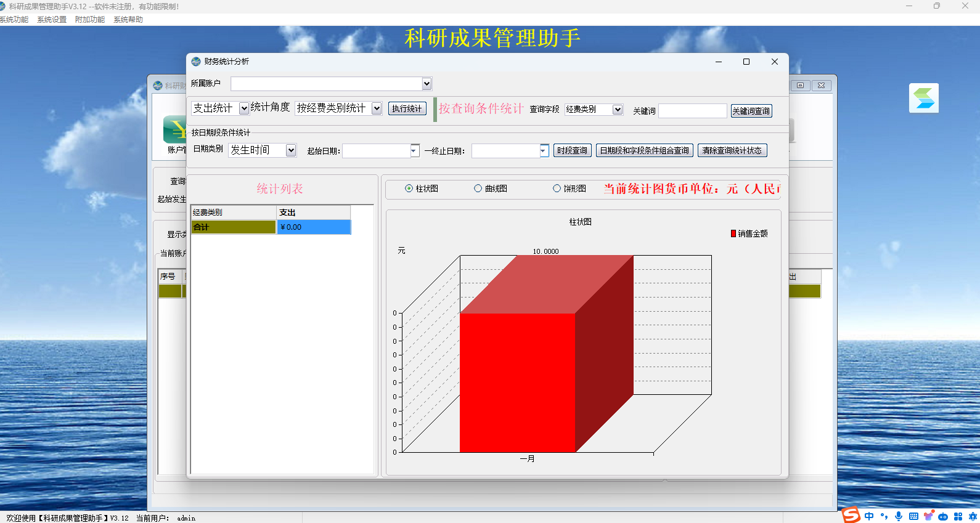This screenshot has height=523, width=980.
Task: Open the 支出统计 statistics type dropdown
Action: click(x=244, y=108)
